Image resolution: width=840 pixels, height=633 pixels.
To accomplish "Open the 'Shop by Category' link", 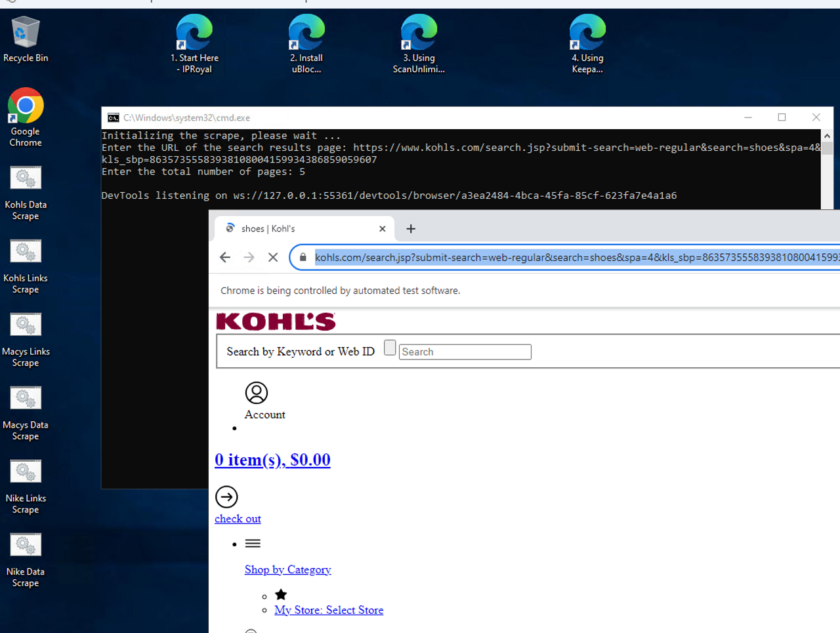I will pyautogui.click(x=288, y=569).
